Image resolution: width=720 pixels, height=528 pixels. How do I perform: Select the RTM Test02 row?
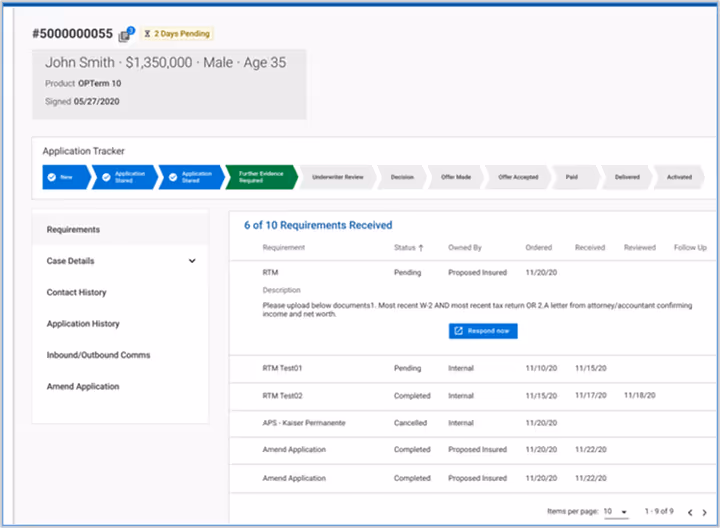tap(473, 396)
